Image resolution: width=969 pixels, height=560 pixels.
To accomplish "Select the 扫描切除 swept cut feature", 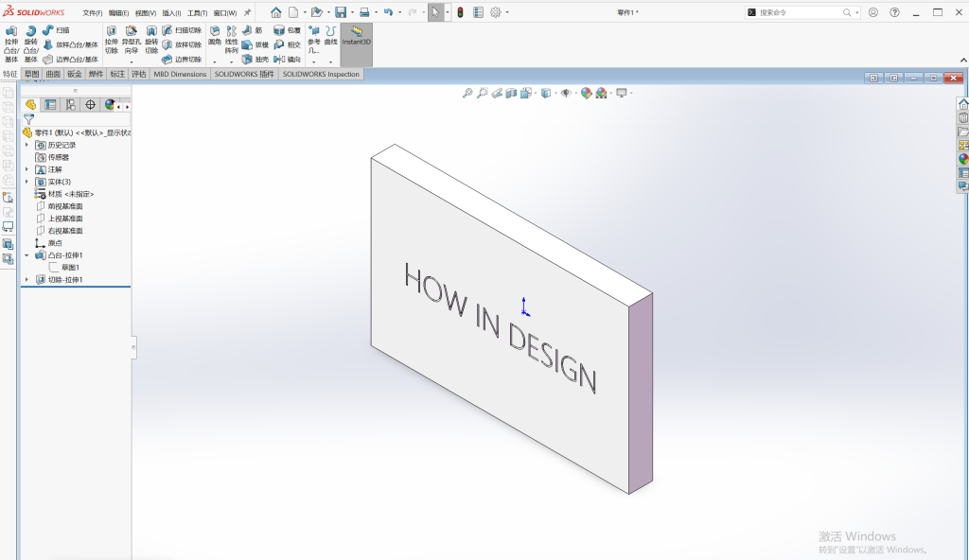I will coord(182,30).
